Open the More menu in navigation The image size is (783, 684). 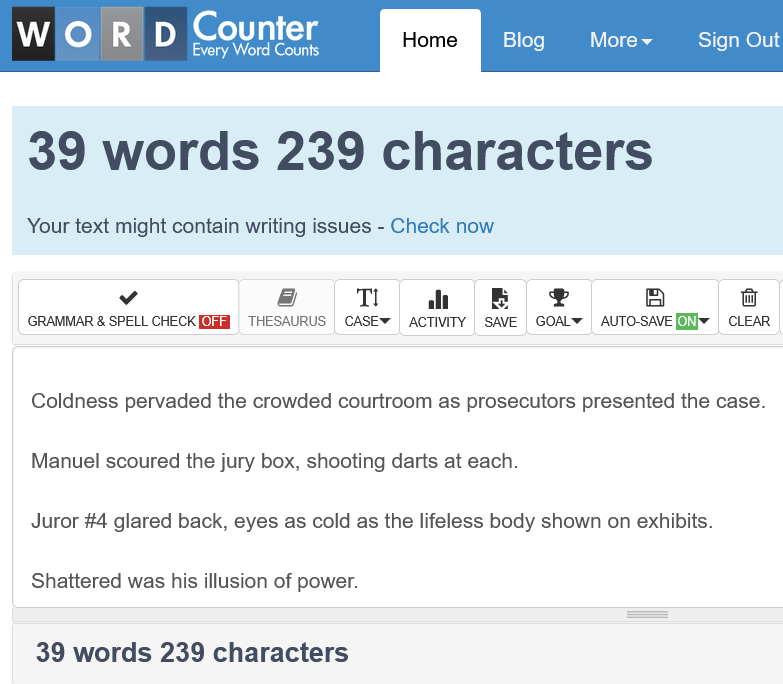pos(621,40)
